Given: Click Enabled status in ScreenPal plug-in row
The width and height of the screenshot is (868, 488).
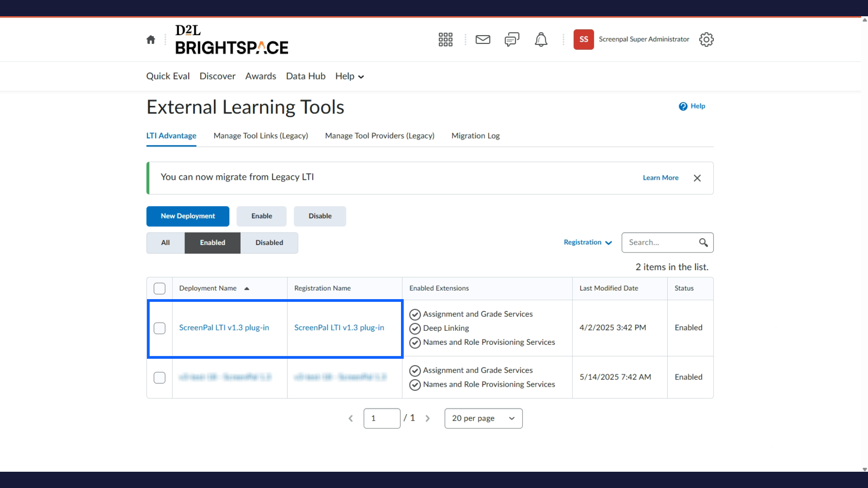Looking at the screenshot, I should [x=689, y=328].
